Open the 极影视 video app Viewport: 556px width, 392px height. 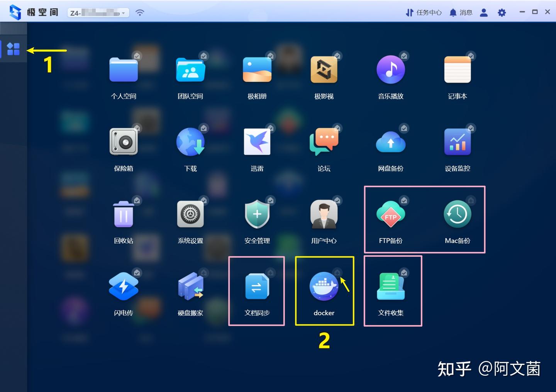pyautogui.click(x=324, y=70)
